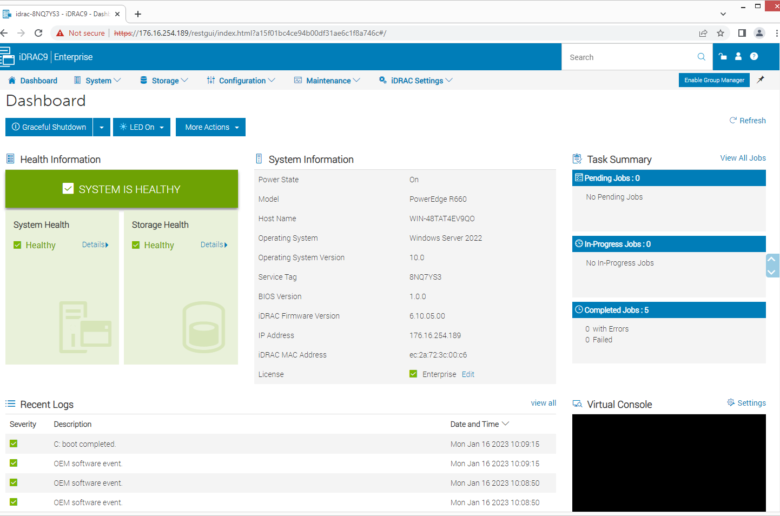Open the Virtual Console preview thumbnail
780x516 pixels.
pos(669,462)
